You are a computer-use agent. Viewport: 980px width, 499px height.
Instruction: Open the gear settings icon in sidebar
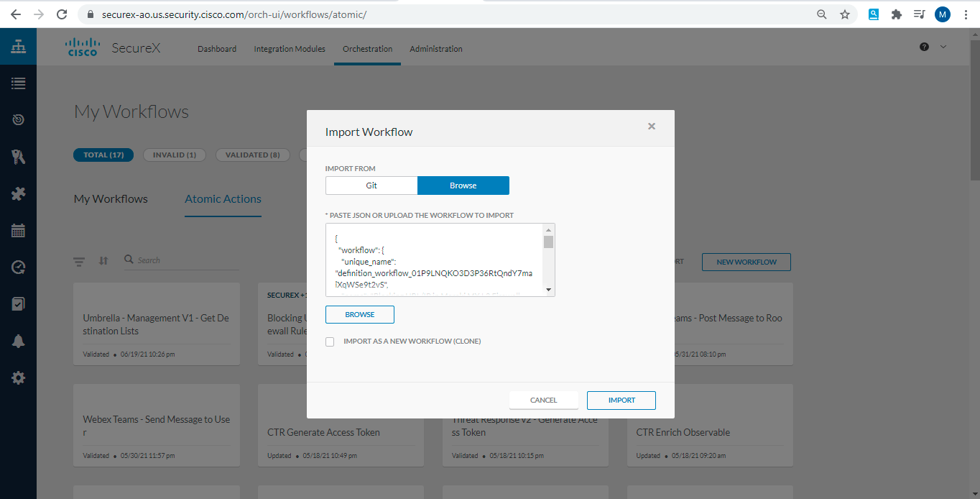pos(18,378)
